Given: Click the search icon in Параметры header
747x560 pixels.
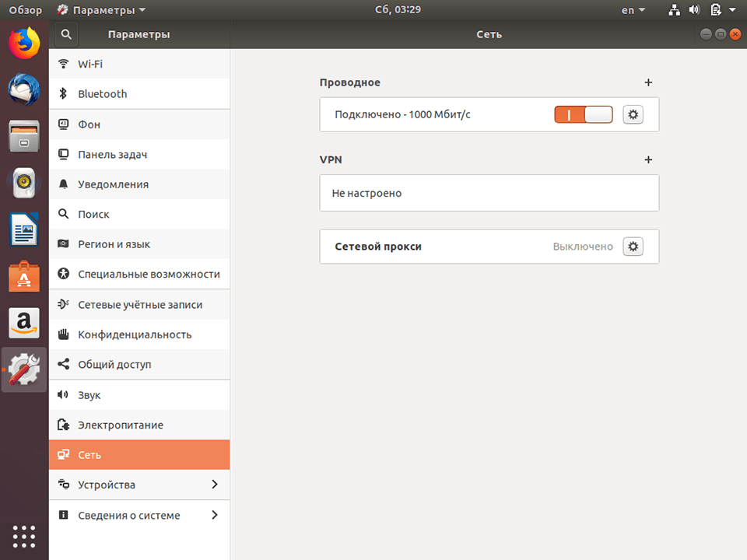Looking at the screenshot, I should coord(65,33).
